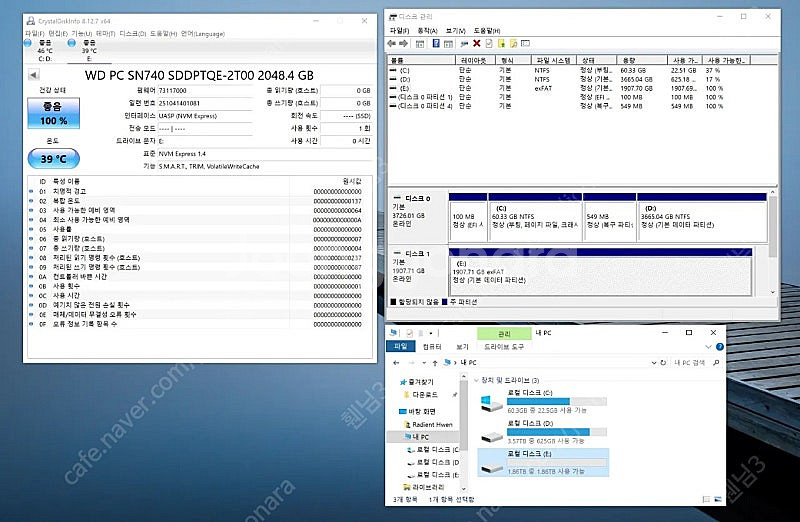The image size is (800, 522).
Task: Select 즐겨찾기 in Explorer navigation pane
Action: click(421, 382)
